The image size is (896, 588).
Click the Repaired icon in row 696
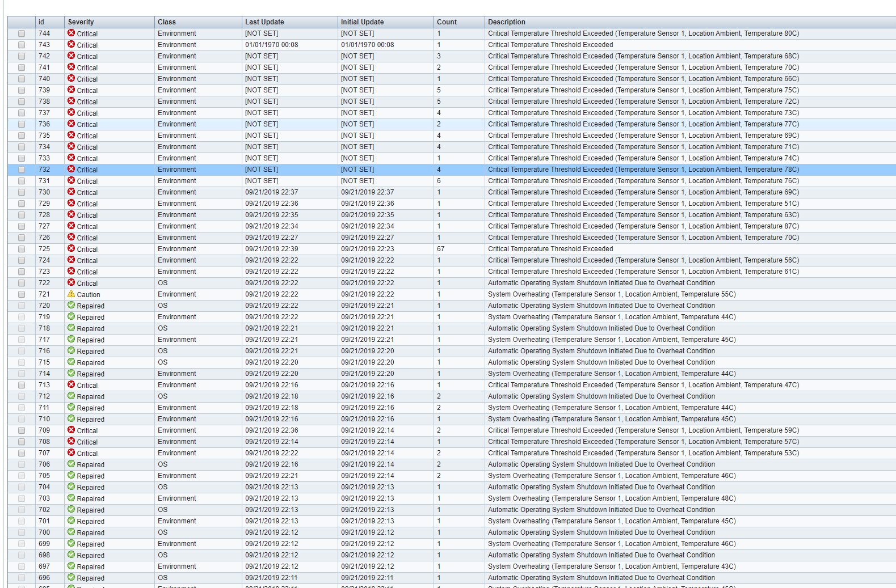71,578
